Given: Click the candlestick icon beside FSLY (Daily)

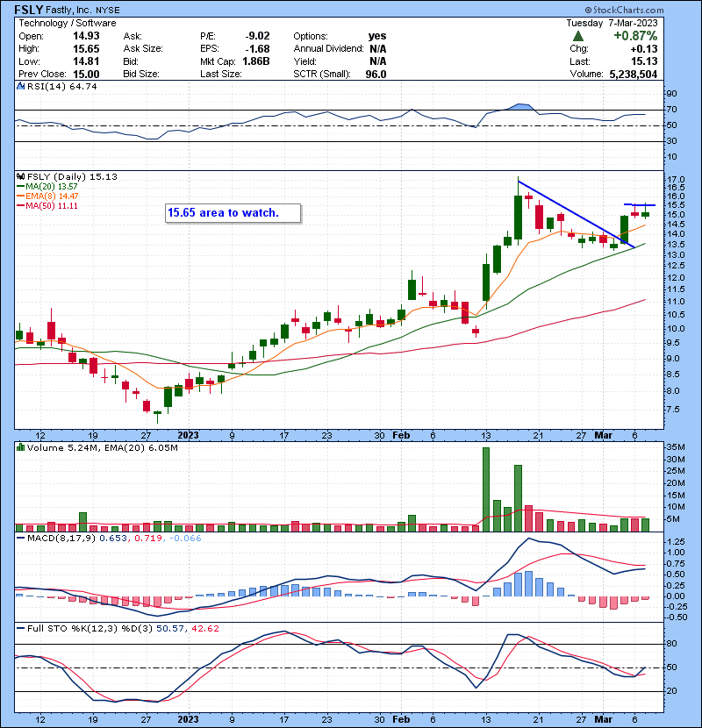Looking at the screenshot, I should coord(20,176).
